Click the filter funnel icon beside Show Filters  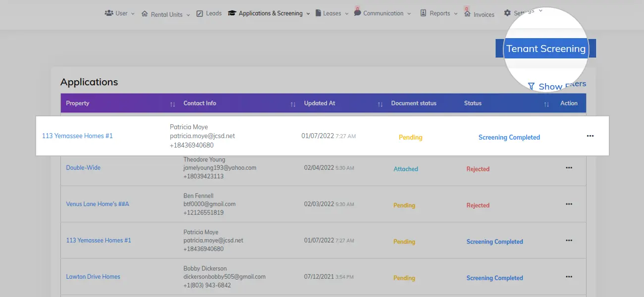(x=532, y=86)
